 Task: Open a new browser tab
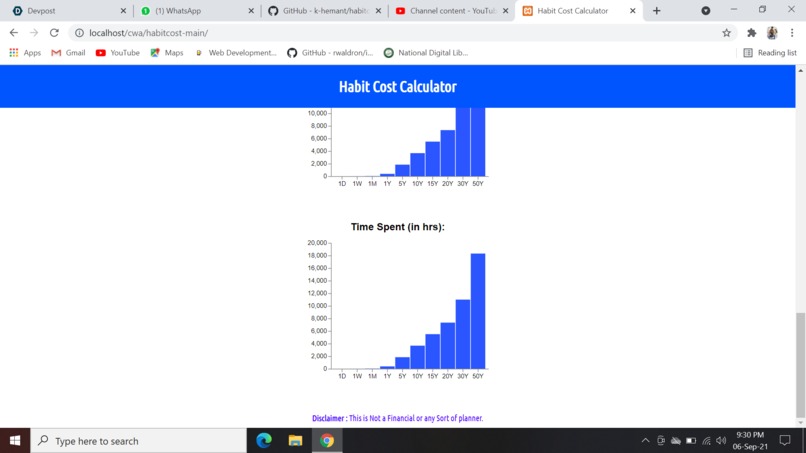click(656, 11)
